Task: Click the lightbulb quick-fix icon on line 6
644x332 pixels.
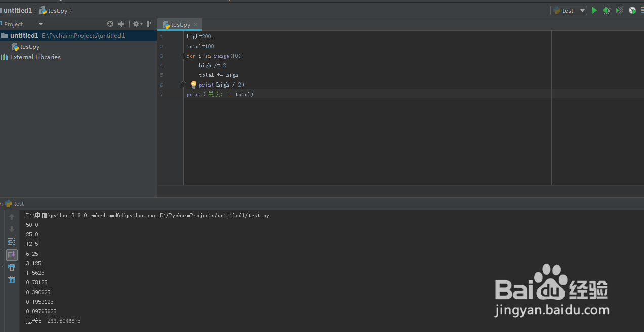Action: point(193,85)
